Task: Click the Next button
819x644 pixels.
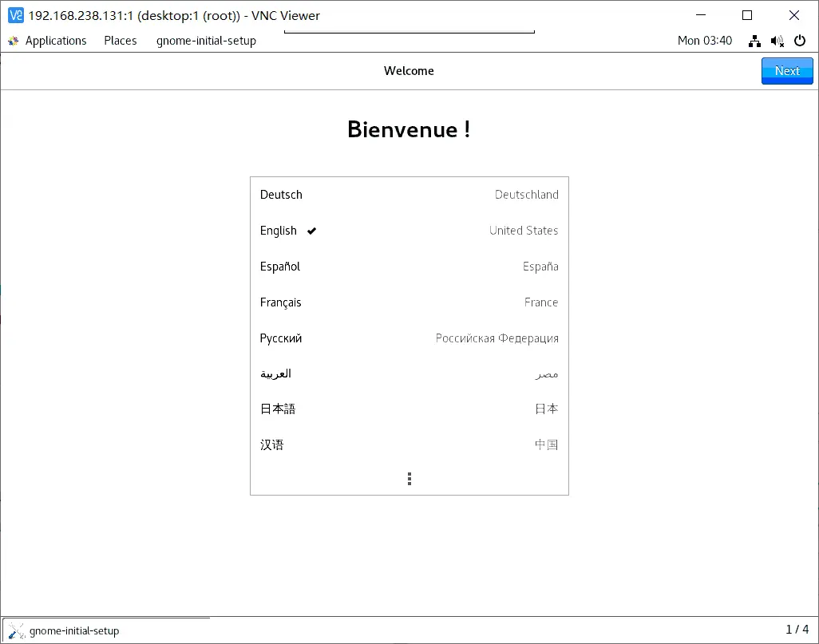Action: click(x=786, y=70)
